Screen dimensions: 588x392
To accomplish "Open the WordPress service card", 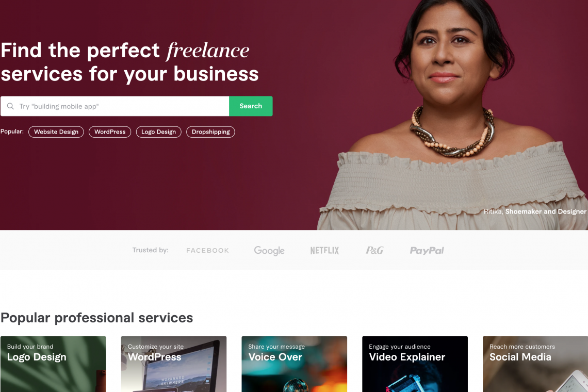I will pos(174,364).
